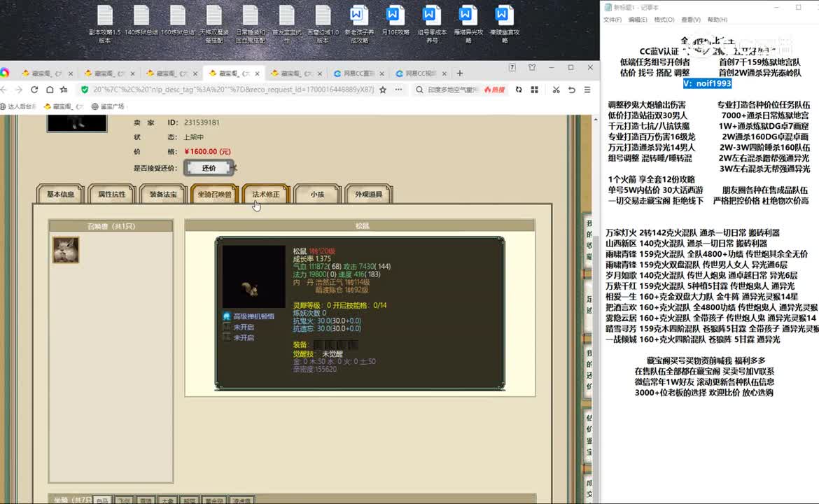Image resolution: width=819 pixels, height=504 pixels.
Task: Switch to the 法术修正 tab
Action: [266, 194]
